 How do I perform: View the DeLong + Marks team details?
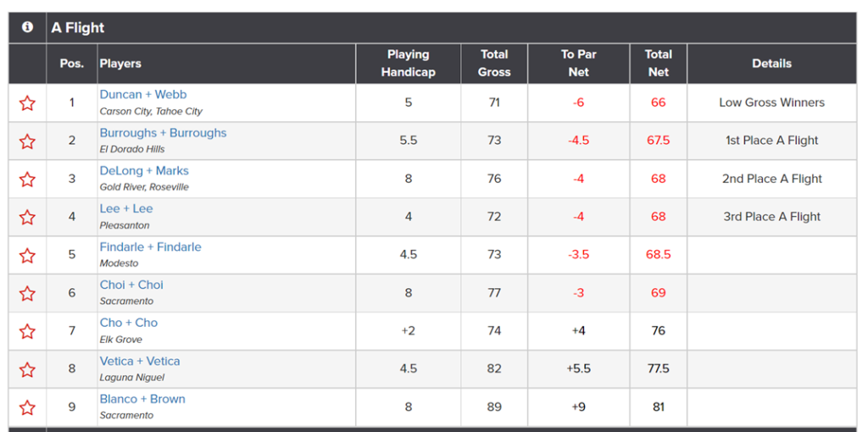click(x=144, y=171)
